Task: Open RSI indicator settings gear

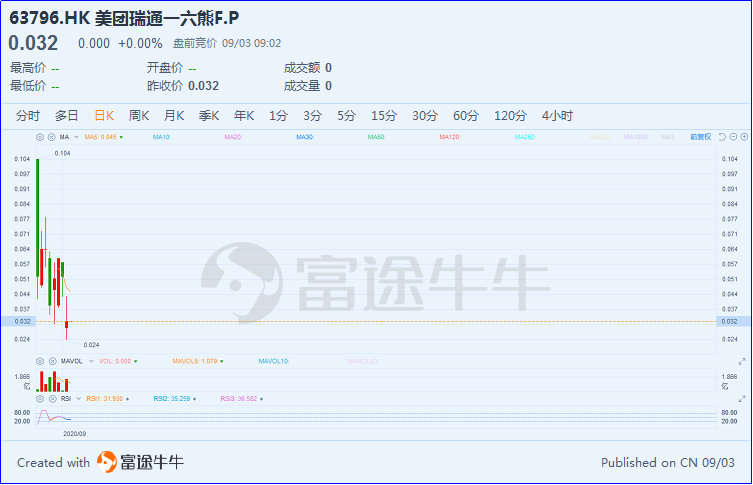Action: tap(40, 399)
